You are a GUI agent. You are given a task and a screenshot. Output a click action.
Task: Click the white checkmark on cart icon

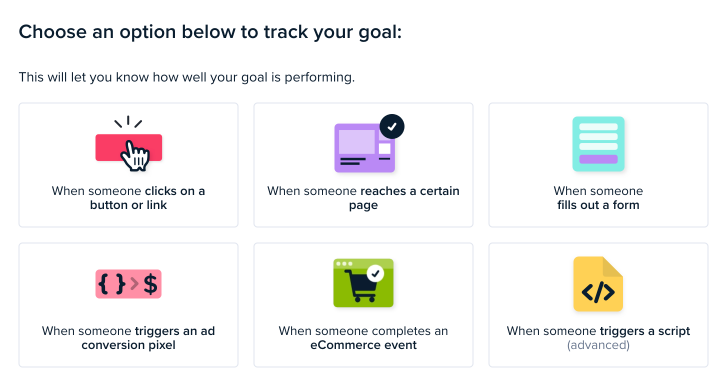point(375,273)
